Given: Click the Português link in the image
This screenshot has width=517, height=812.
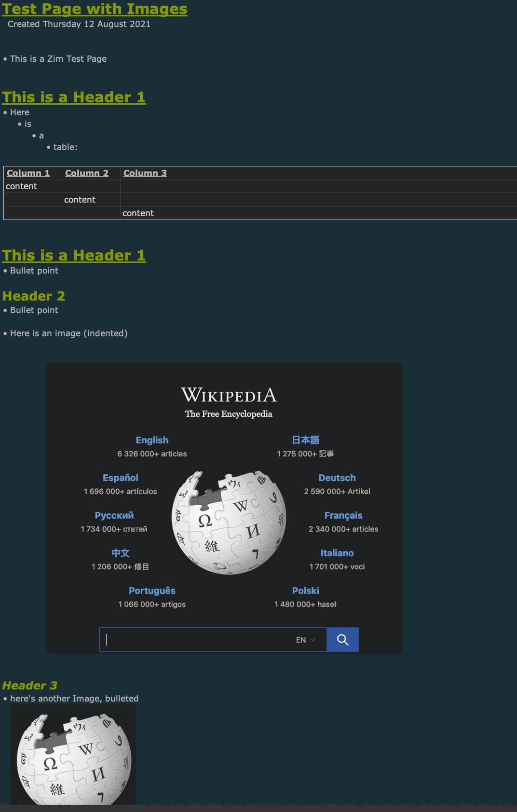Looking at the screenshot, I should coord(152,591).
